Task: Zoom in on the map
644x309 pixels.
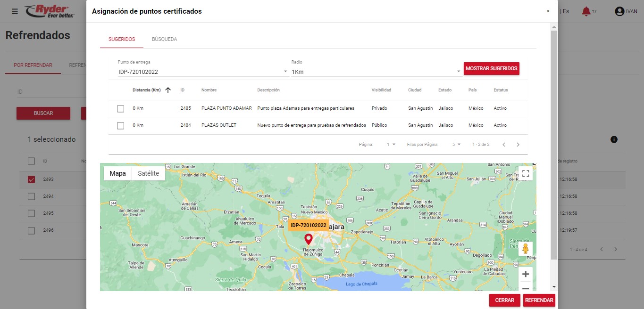Action: 525,274
